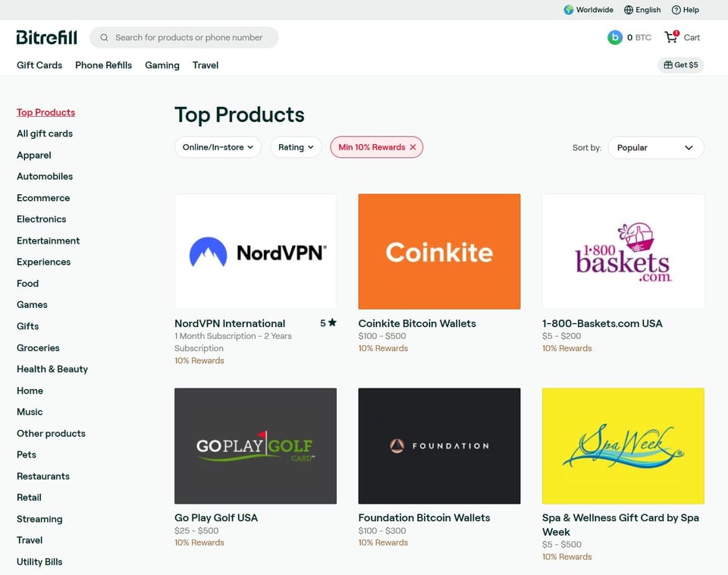
Task: Click 1-800-Baskets.com USA title
Action: [602, 323]
